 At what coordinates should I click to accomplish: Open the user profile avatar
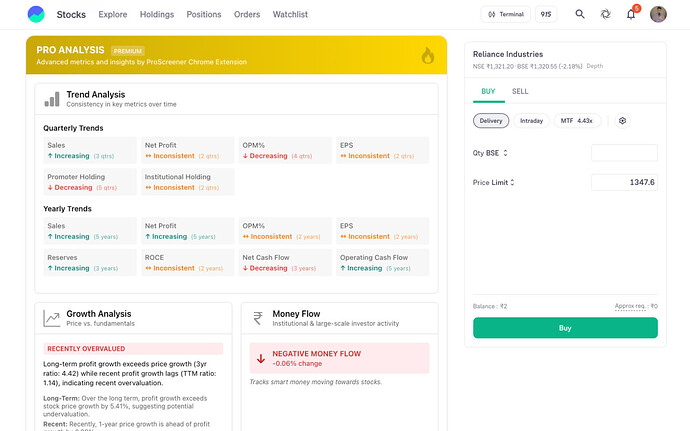tap(658, 14)
